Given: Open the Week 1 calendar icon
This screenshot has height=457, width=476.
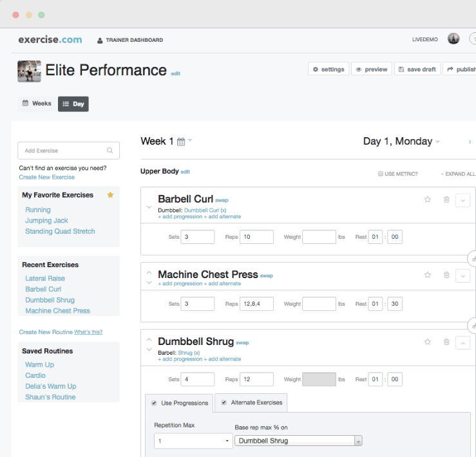Looking at the screenshot, I should 181,142.
